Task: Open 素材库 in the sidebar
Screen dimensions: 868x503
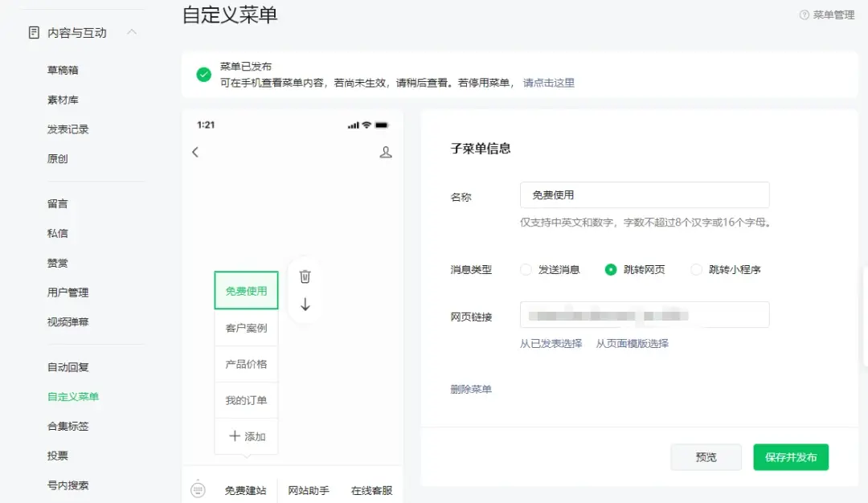Action: tap(63, 100)
